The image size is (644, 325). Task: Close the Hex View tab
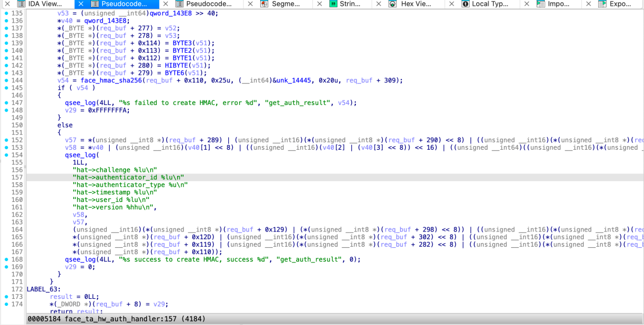(379, 4)
